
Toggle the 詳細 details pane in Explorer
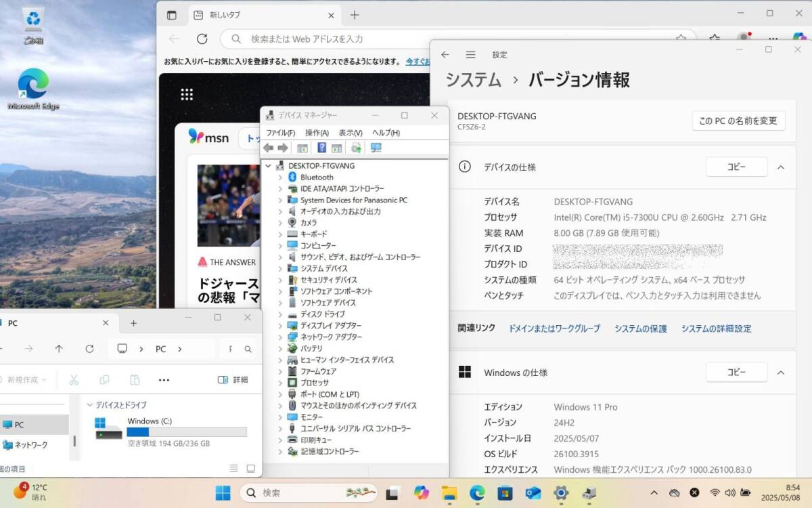233,380
